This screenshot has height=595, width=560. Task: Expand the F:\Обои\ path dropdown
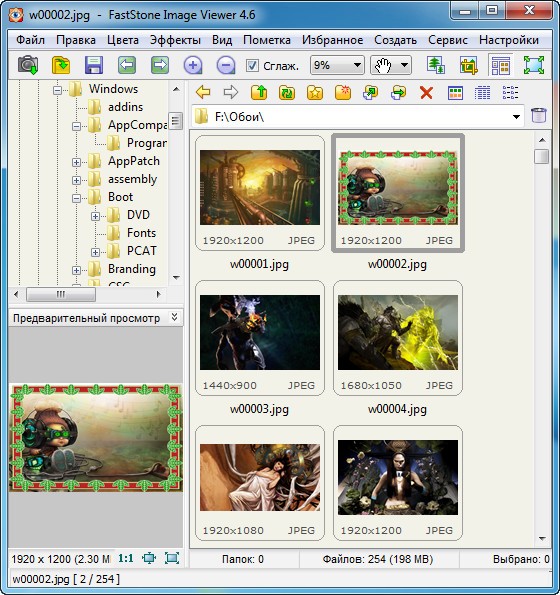pyautogui.click(x=516, y=117)
